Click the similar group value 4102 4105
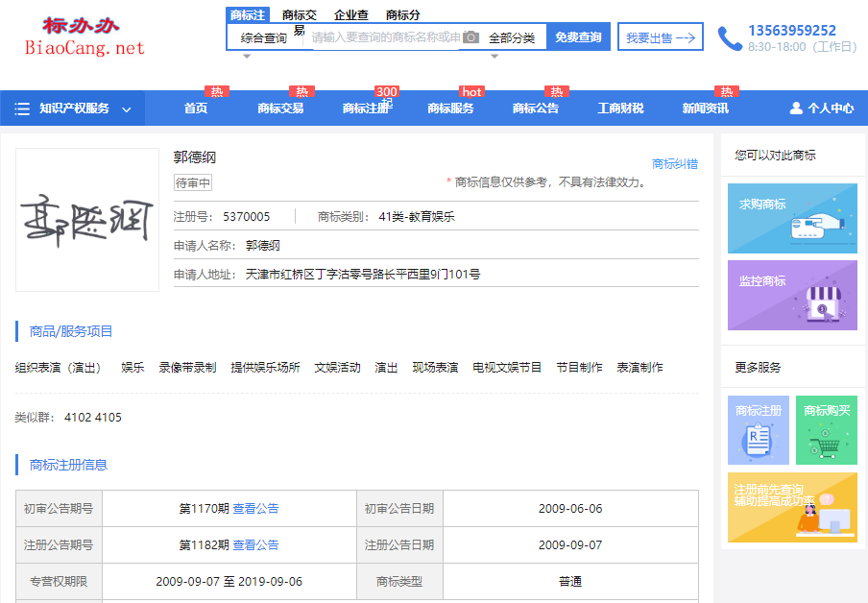This screenshot has width=868, height=603. 93,418
